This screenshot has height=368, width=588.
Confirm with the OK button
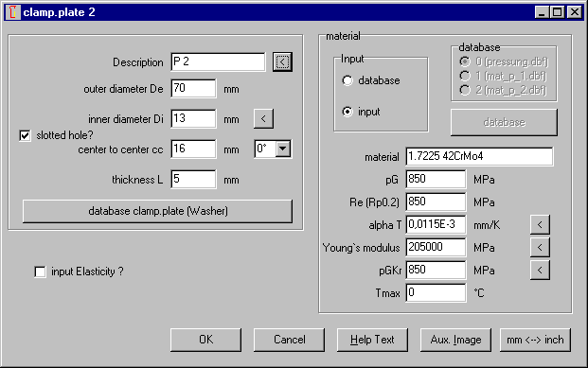(x=205, y=340)
